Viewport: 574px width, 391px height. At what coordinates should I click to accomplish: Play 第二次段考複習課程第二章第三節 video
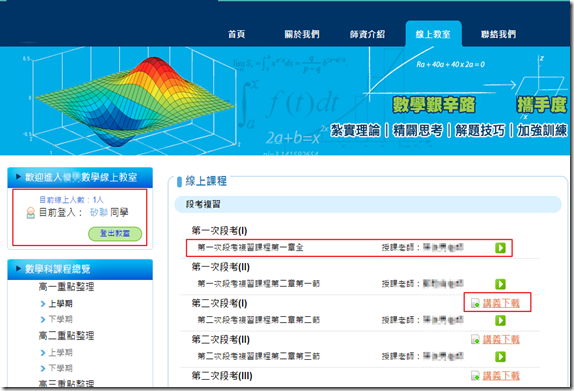click(500, 356)
